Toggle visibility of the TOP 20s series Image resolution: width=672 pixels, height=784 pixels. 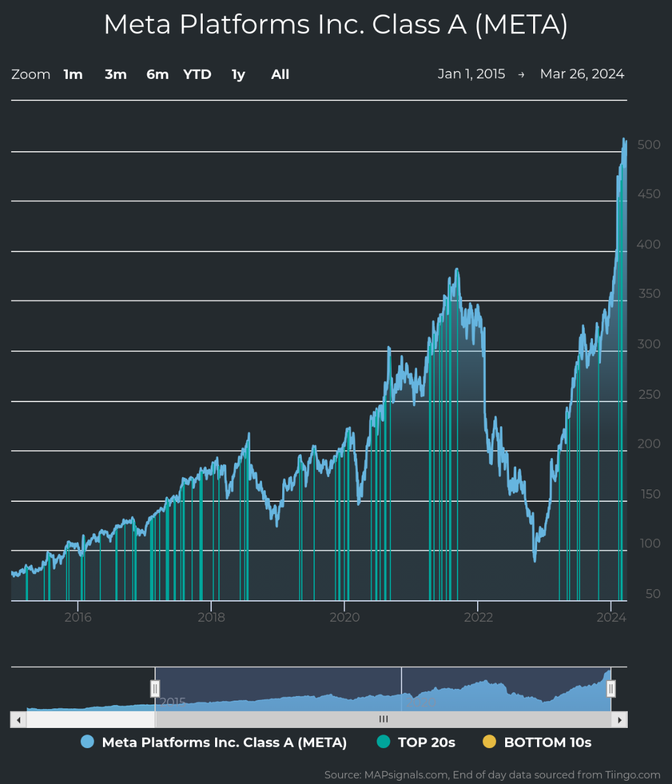[426, 742]
